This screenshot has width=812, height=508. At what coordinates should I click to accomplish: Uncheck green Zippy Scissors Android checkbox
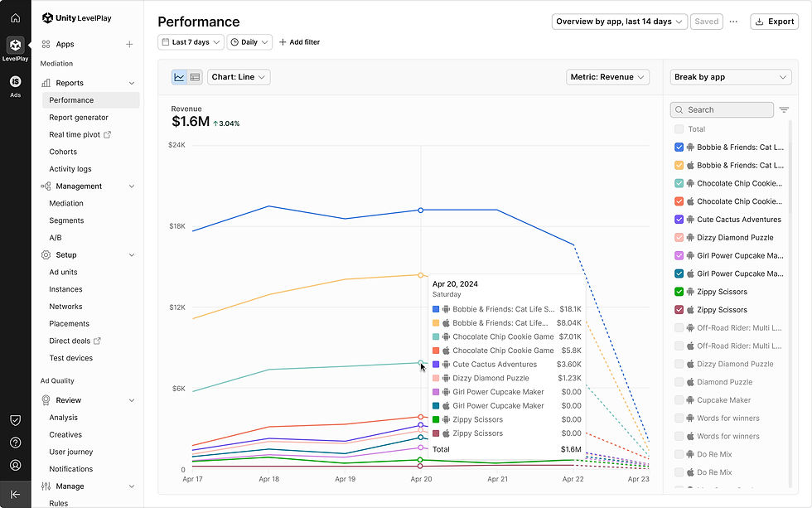point(679,292)
